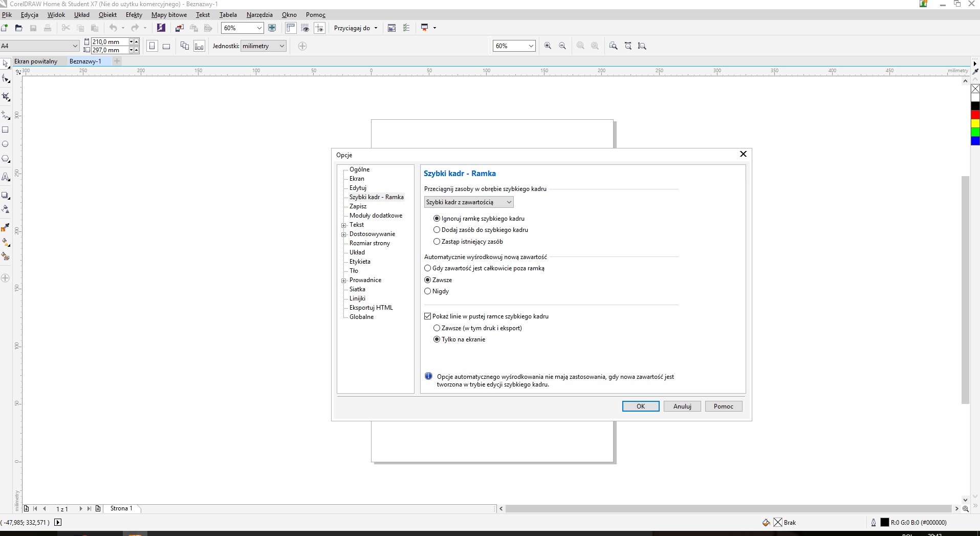Select the Ellipse tool
980x536 pixels.
(x=6, y=144)
